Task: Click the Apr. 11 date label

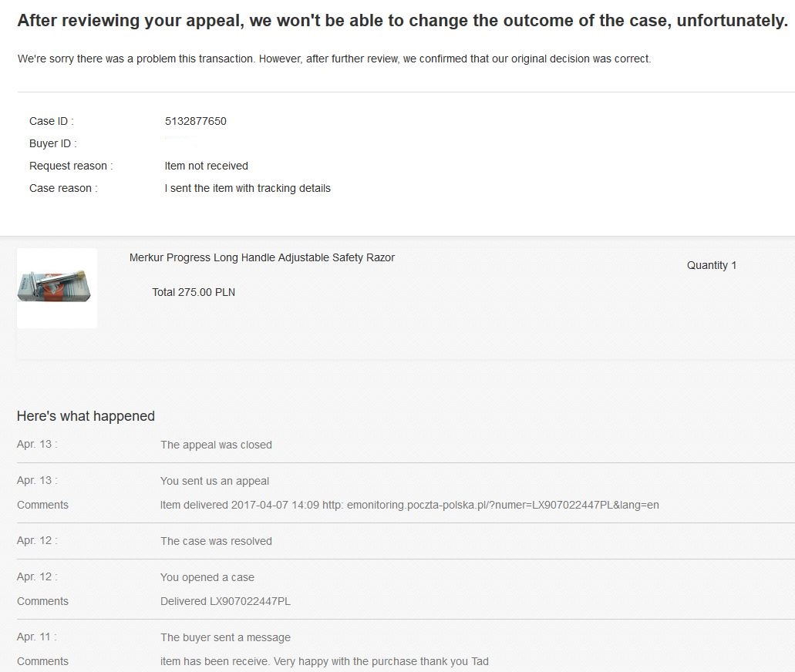Action: click(37, 637)
